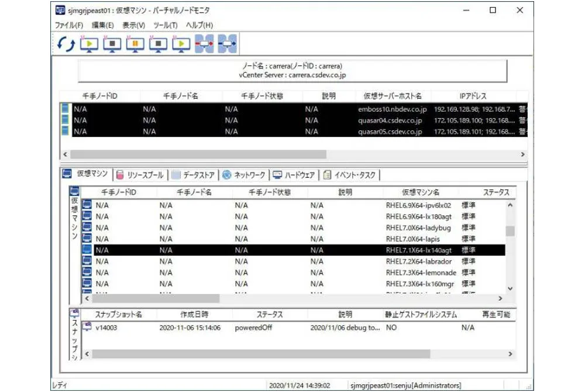
Task: Click the host icon of emboss10.nbdev.co.jp row
Action: (x=66, y=109)
